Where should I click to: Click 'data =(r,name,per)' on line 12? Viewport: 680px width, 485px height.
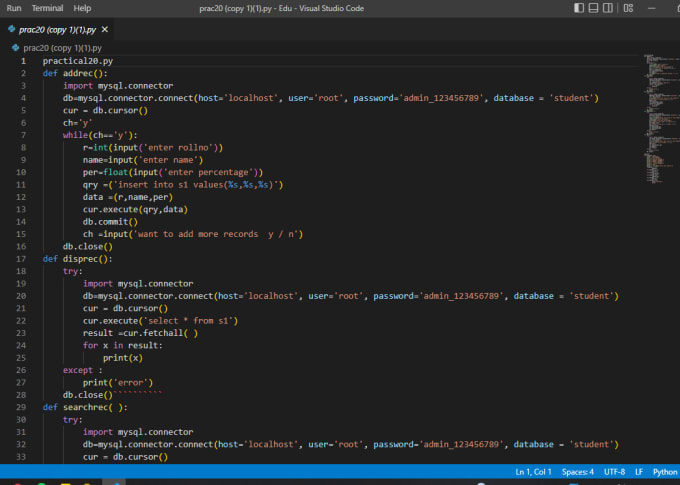[128, 197]
